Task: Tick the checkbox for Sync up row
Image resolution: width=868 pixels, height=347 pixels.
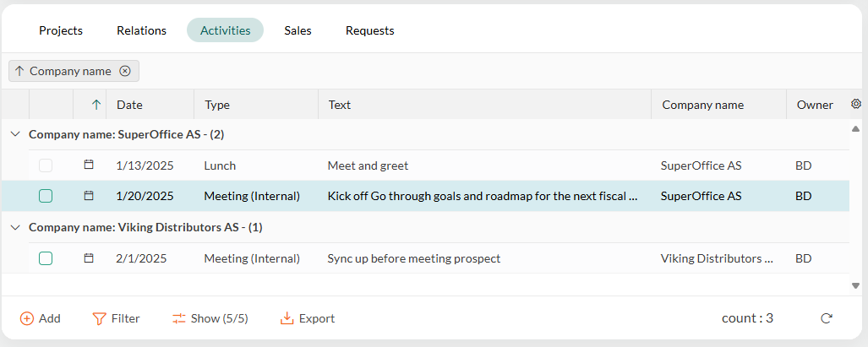Action: [46, 258]
